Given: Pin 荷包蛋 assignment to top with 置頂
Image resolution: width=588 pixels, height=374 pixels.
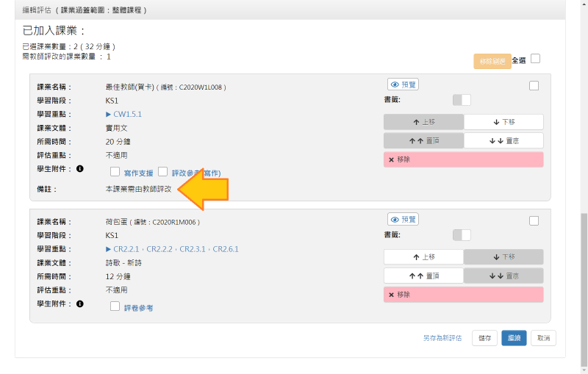Looking at the screenshot, I should [x=423, y=276].
